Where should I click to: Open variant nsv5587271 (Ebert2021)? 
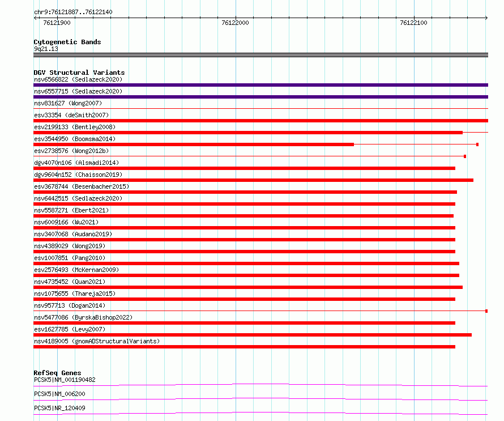coord(71,210)
